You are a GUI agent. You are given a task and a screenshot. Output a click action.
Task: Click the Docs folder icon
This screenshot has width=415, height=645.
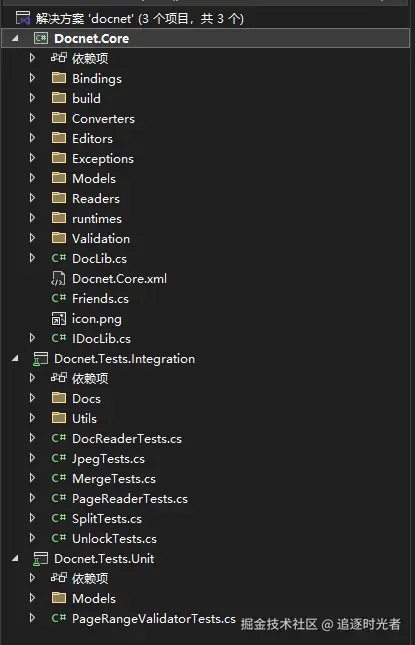pyautogui.click(x=59, y=398)
